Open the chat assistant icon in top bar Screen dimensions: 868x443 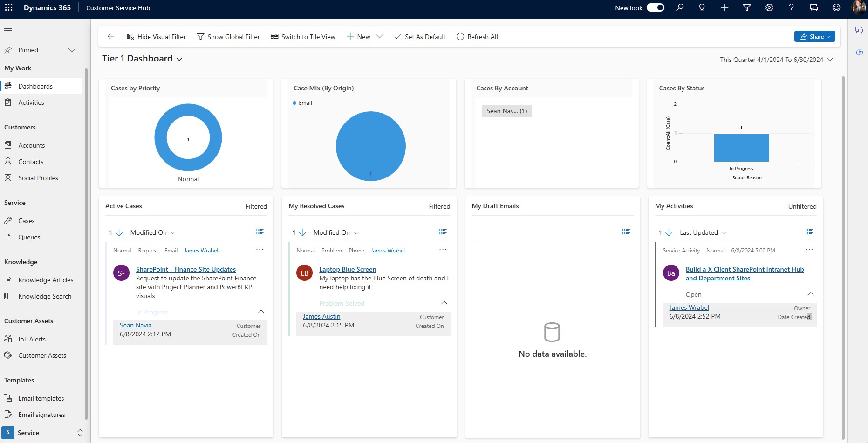tap(814, 7)
